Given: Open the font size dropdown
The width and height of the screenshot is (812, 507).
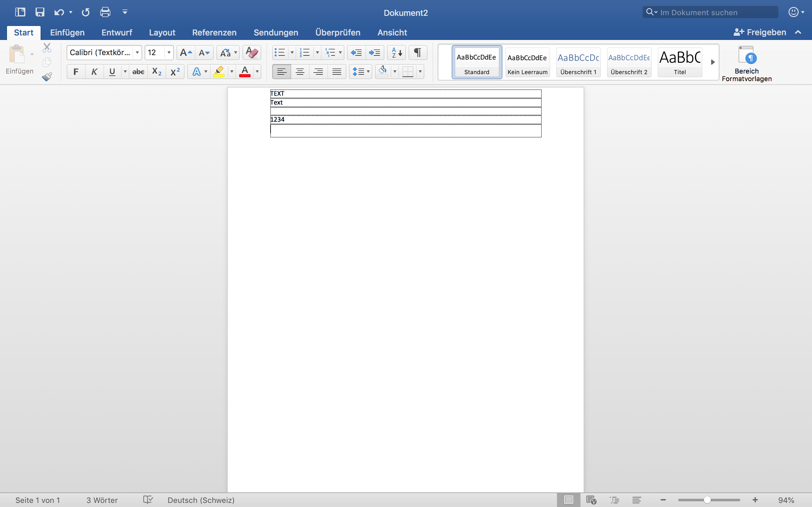Looking at the screenshot, I should 169,53.
